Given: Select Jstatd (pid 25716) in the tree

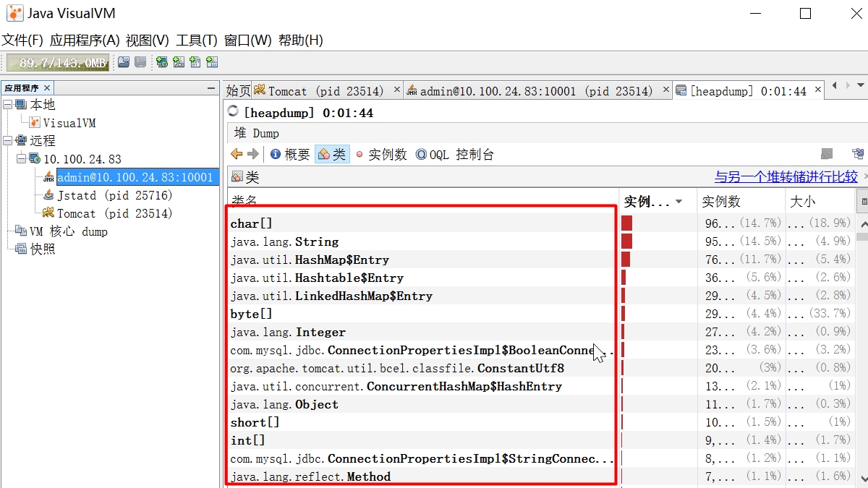Looking at the screenshot, I should (x=115, y=195).
